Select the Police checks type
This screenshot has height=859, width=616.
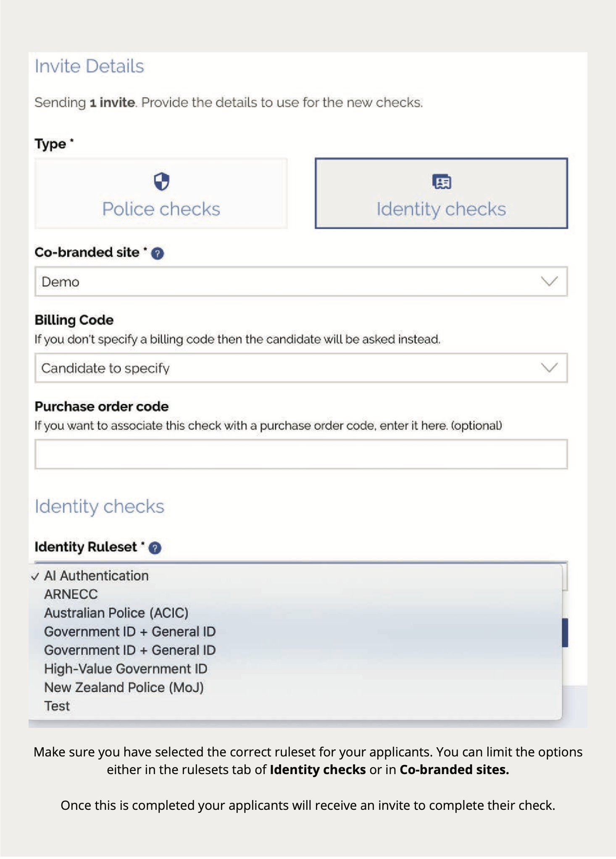point(161,194)
